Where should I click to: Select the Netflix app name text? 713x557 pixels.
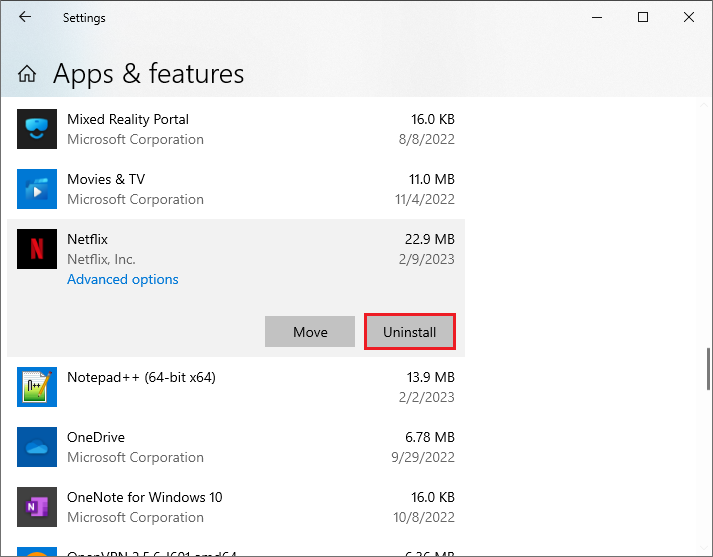[87, 239]
